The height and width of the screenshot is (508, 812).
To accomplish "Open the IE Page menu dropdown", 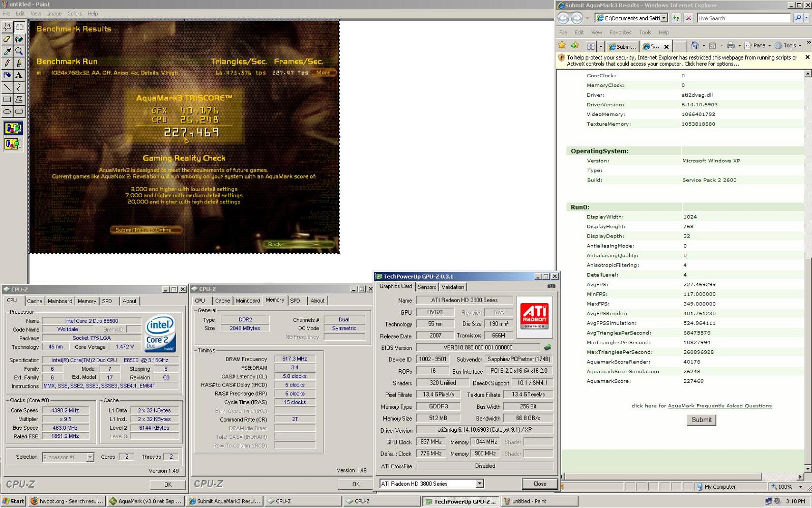I will coord(758,46).
